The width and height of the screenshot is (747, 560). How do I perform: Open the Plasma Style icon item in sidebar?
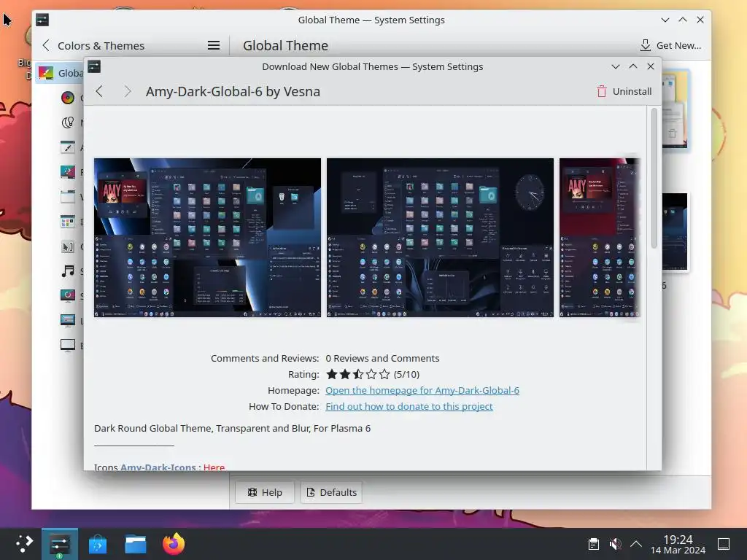tap(68, 172)
